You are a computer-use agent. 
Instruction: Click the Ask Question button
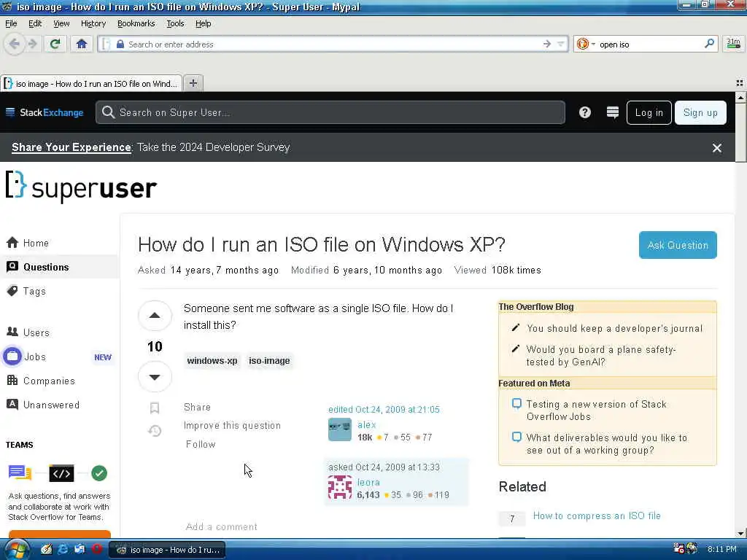(678, 245)
